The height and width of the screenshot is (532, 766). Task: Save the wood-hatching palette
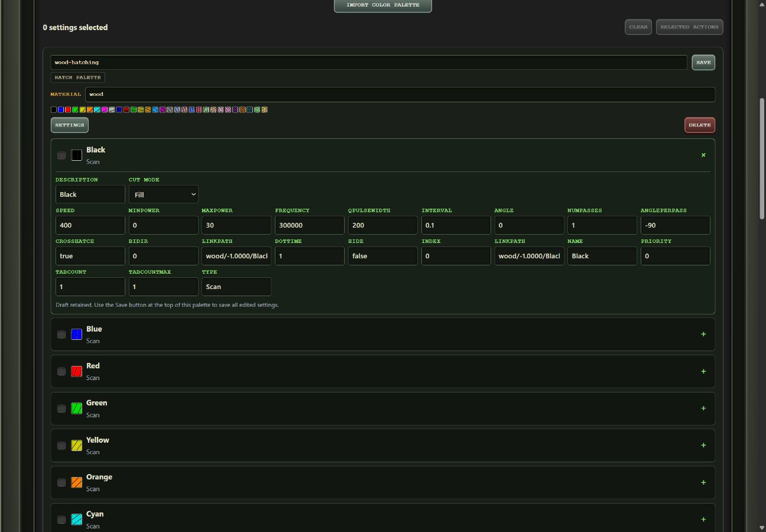click(x=703, y=63)
